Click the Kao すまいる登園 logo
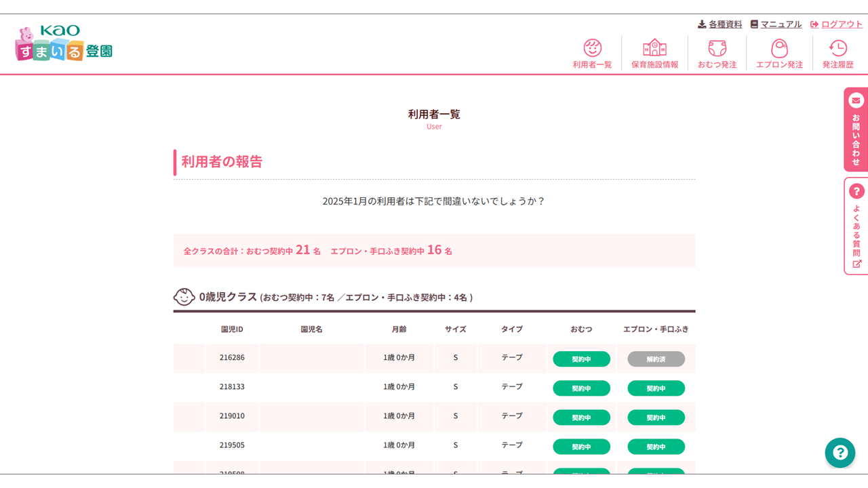868x488 pixels. (64, 44)
